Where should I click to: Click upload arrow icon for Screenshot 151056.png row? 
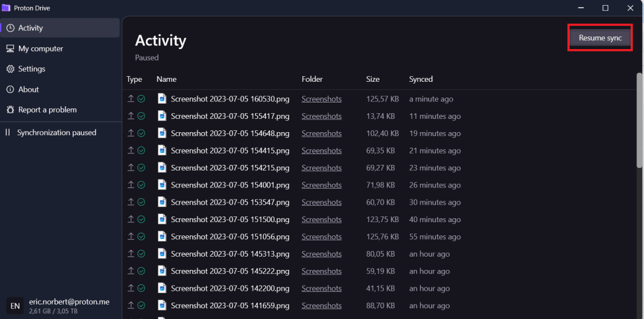click(131, 237)
